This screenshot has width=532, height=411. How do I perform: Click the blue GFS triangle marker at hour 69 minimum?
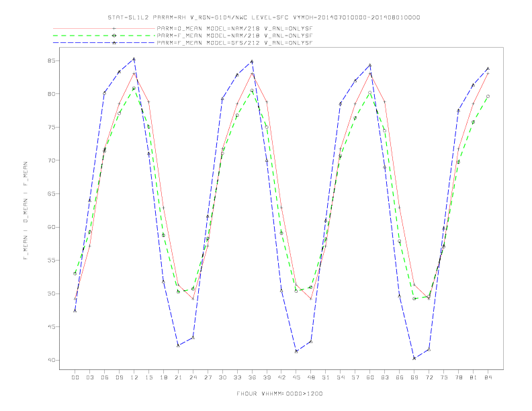point(414,358)
